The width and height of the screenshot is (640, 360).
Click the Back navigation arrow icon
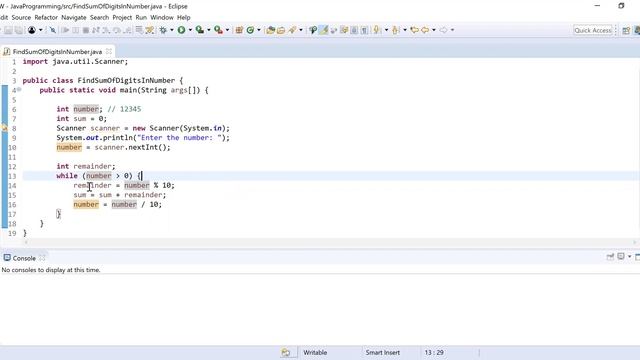click(x=425, y=30)
